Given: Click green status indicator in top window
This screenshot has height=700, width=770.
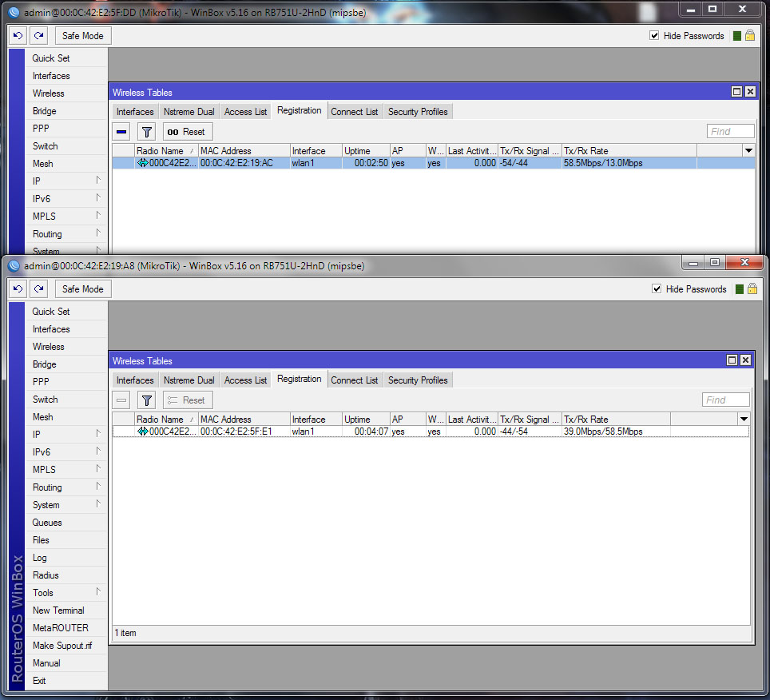Looking at the screenshot, I should pyautogui.click(x=736, y=36).
